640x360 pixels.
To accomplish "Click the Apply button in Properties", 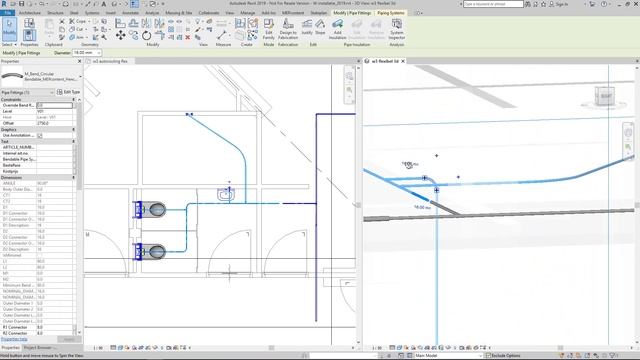I will tap(69, 339).
